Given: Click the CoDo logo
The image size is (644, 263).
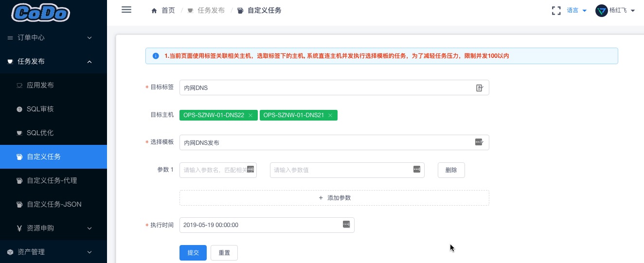Looking at the screenshot, I should 40,13.
